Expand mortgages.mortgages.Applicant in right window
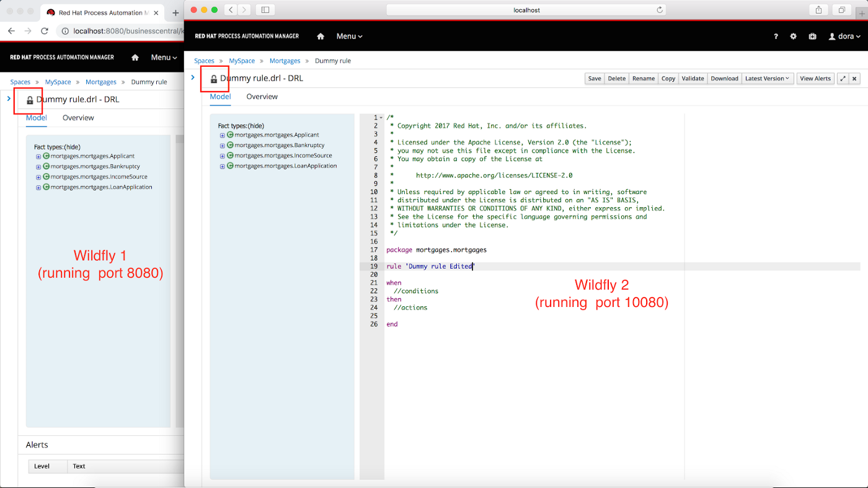This screenshot has width=868, height=488. 223,135
